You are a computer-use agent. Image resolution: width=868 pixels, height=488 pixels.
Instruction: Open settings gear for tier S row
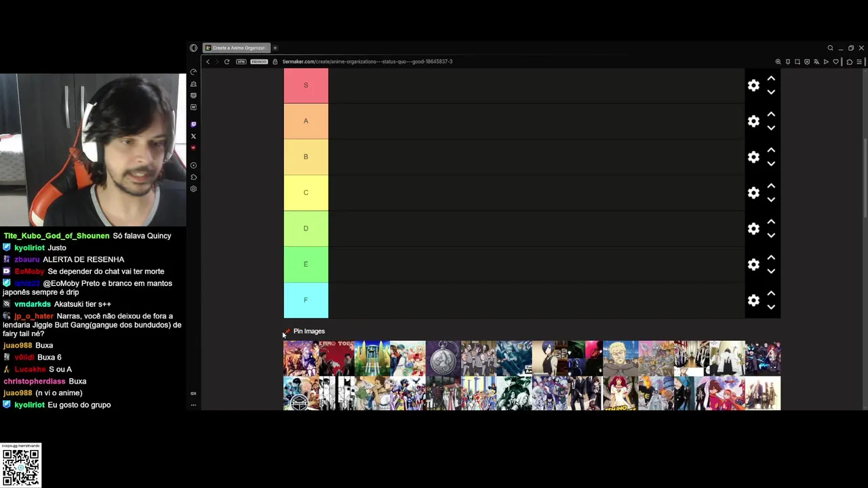point(753,85)
